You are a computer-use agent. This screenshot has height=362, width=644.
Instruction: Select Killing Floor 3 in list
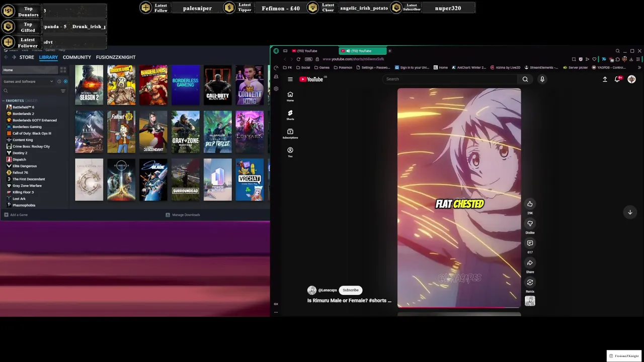tap(23, 192)
